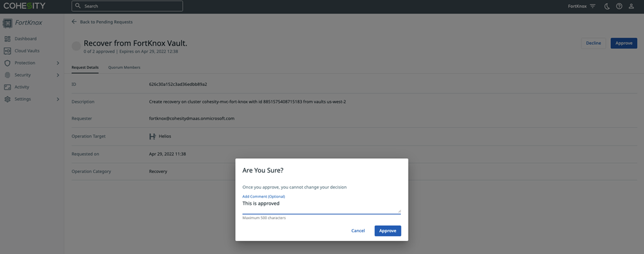Click the Approve button in page header
644x254 pixels.
click(624, 43)
